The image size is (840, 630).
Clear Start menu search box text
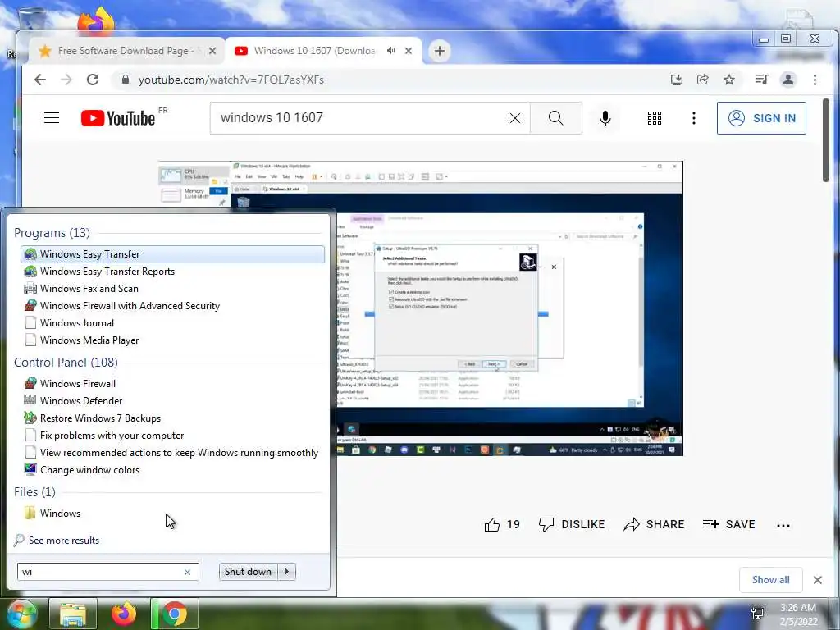(x=188, y=572)
